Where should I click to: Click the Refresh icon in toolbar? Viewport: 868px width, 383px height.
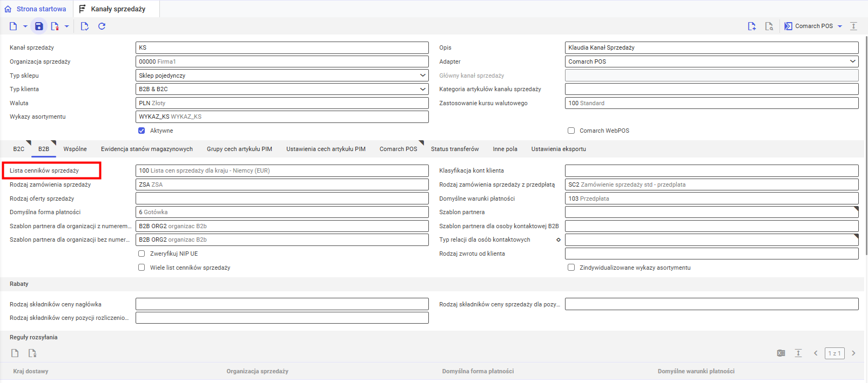(102, 26)
